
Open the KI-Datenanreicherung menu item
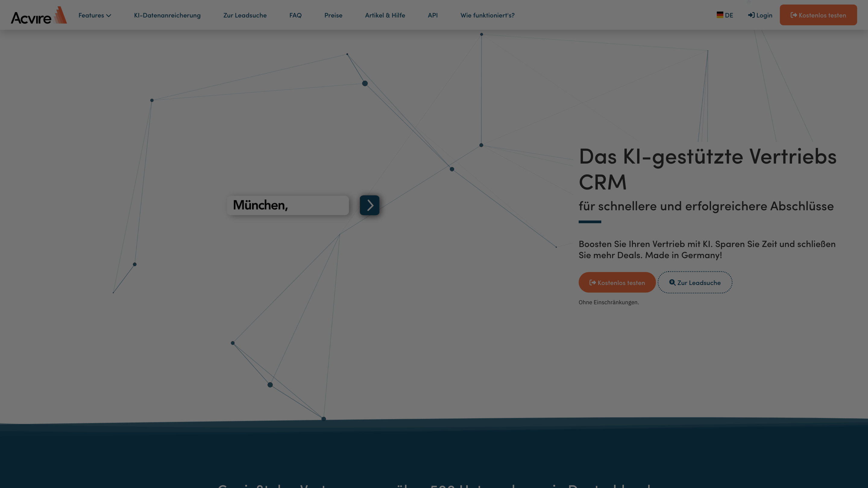click(167, 15)
